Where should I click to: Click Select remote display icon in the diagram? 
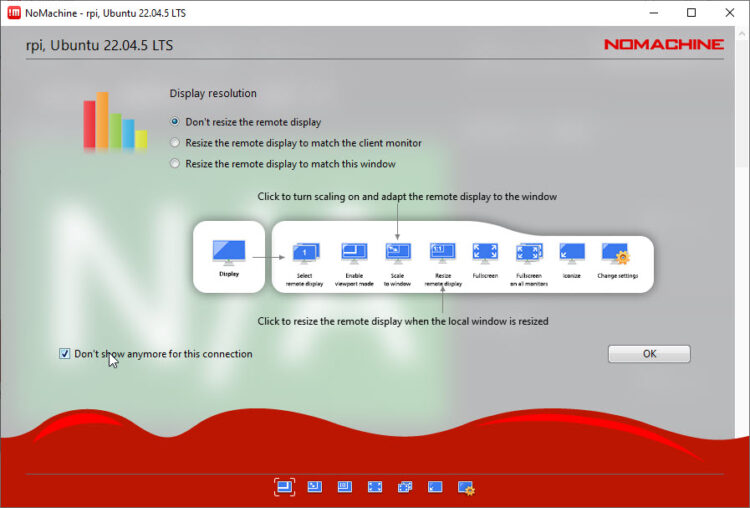pyautogui.click(x=306, y=252)
